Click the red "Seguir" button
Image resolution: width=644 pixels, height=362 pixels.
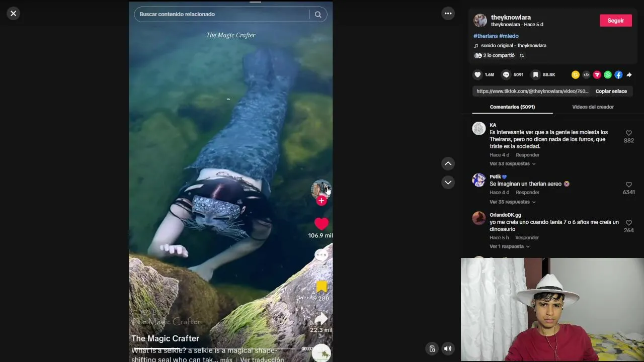click(615, 21)
